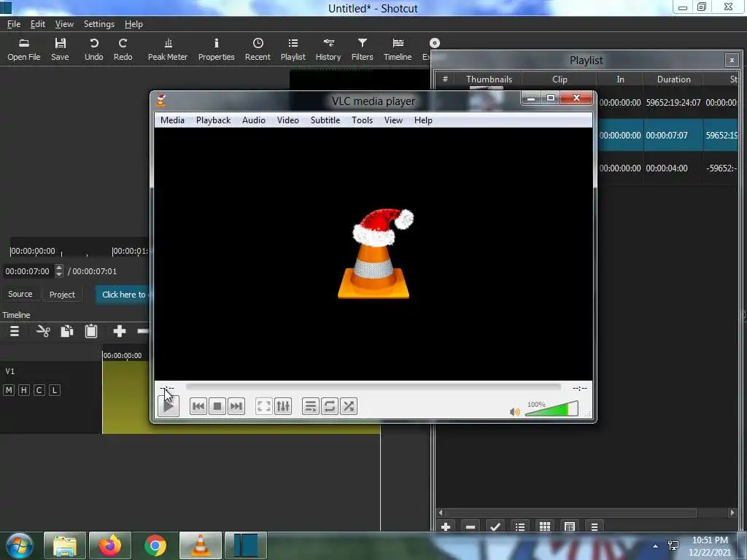The width and height of the screenshot is (747, 560).
Task: Open the Filters panel
Action: [x=362, y=50]
